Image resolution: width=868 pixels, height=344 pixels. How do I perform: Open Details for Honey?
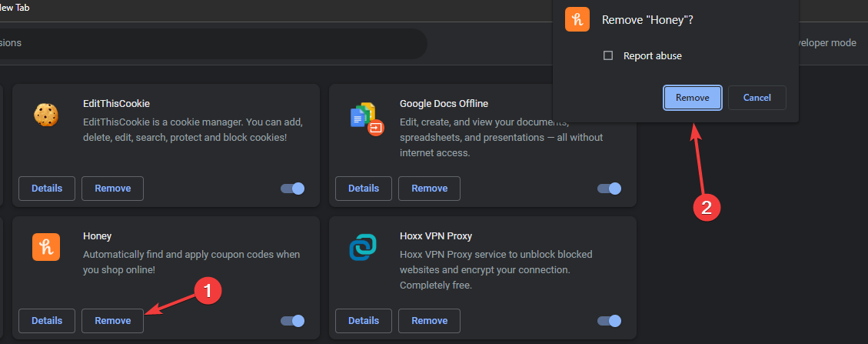47,321
